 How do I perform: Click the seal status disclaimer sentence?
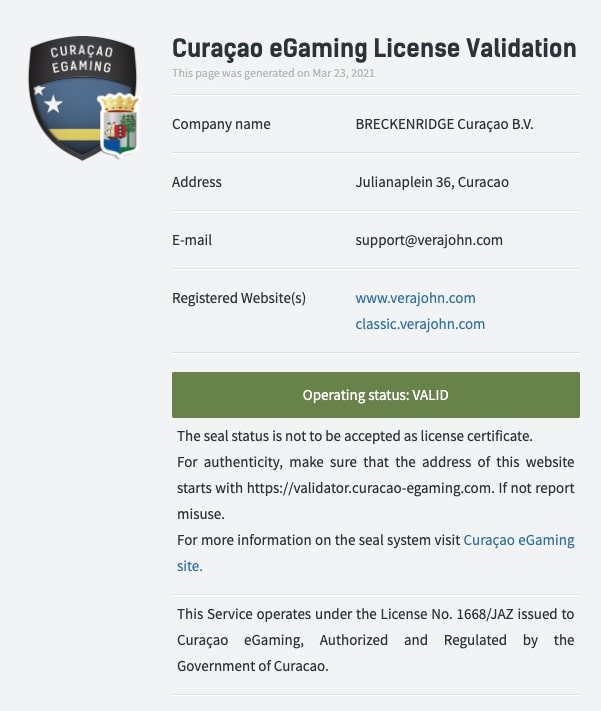pos(355,436)
